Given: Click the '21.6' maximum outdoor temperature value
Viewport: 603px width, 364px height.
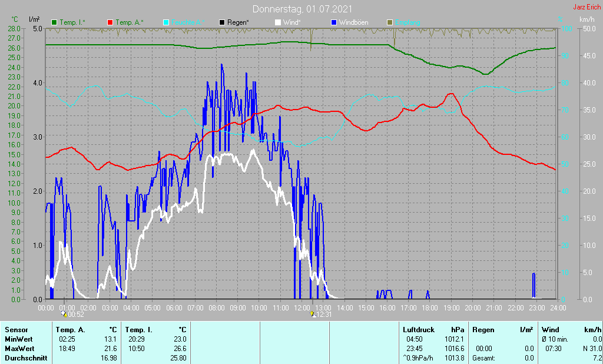Looking at the screenshot, I should click(x=110, y=349).
